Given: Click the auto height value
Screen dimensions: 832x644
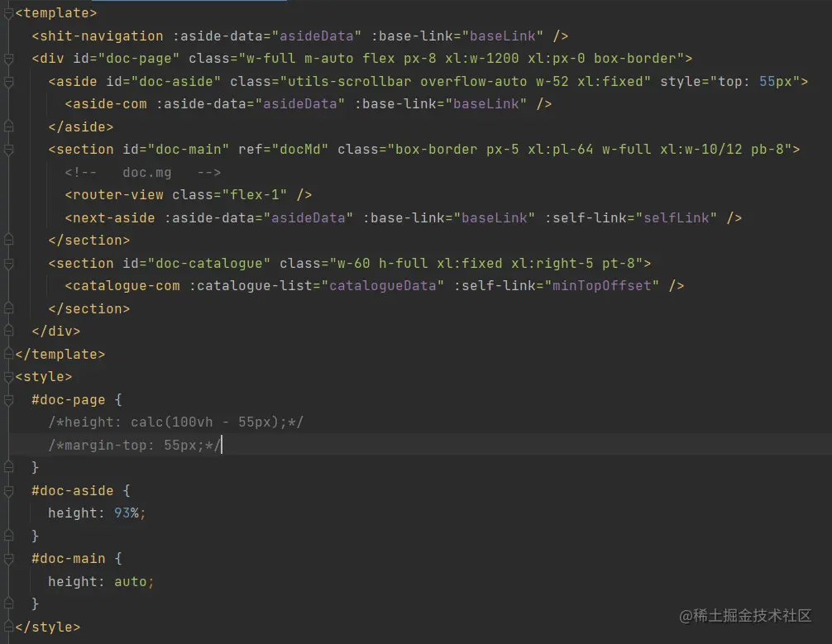Looking at the screenshot, I should [131, 582].
